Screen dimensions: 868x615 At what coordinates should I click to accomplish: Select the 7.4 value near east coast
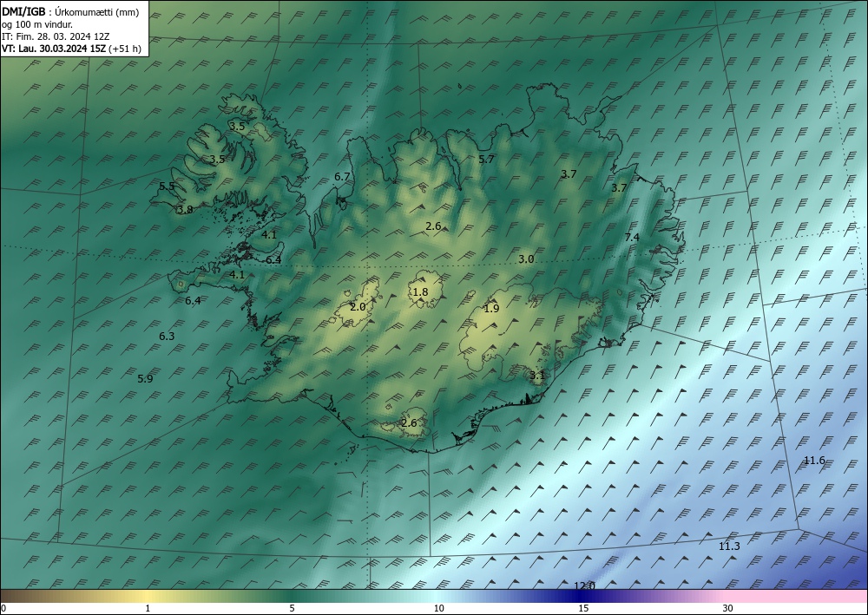632,238
